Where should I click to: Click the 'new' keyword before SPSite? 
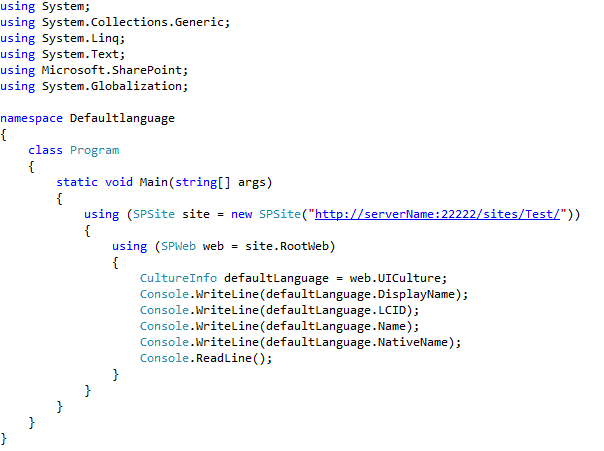tap(242, 214)
